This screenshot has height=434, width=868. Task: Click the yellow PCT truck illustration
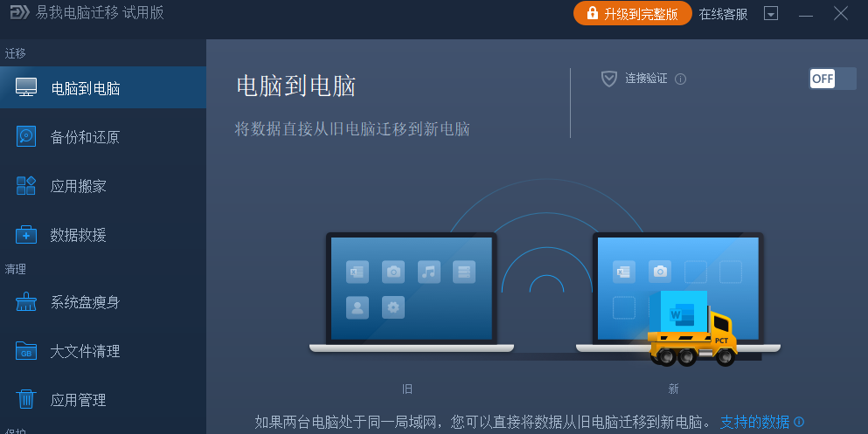(692, 327)
